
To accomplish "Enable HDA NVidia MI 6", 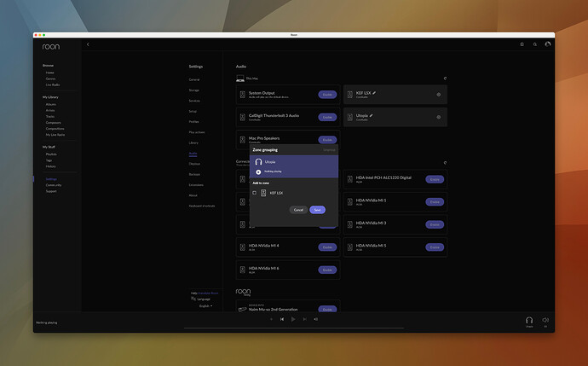I will (327, 270).
